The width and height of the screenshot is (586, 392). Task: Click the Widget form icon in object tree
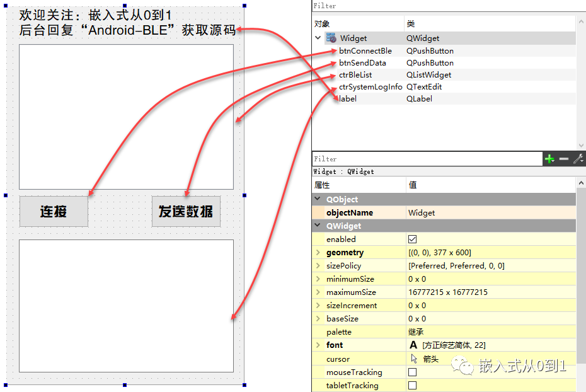click(331, 38)
